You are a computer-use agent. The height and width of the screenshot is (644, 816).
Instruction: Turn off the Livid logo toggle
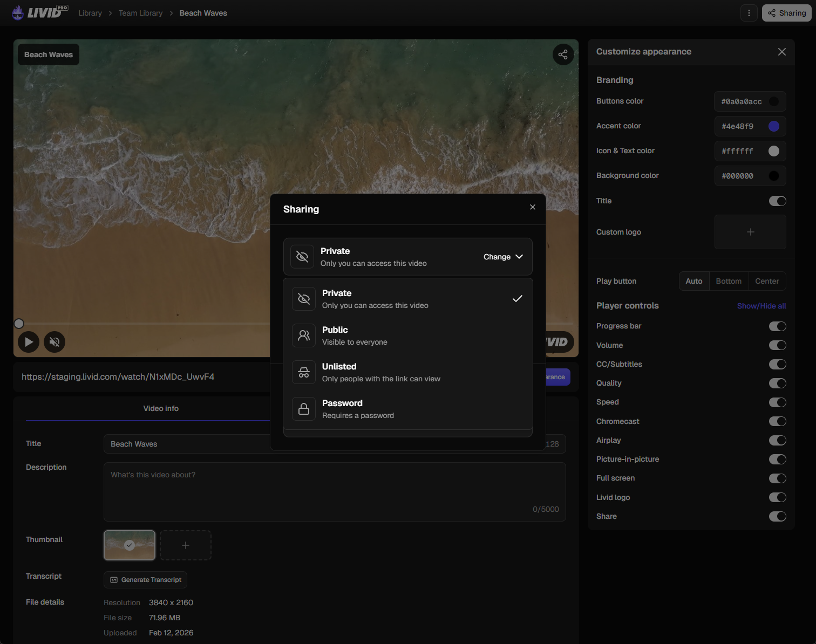[x=777, y=497]
